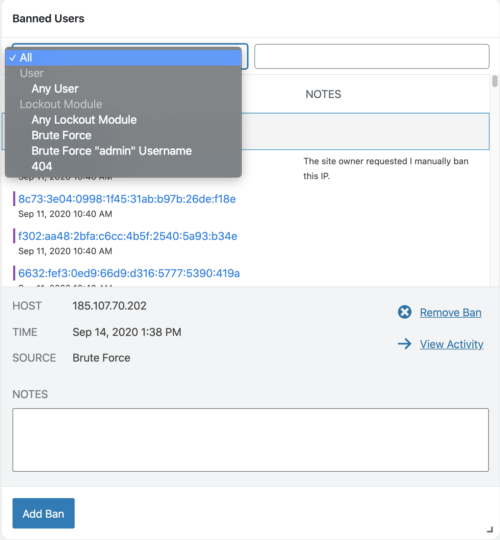Click the Remove Ban link
500x540 pixels.
[x=450, y=312]
